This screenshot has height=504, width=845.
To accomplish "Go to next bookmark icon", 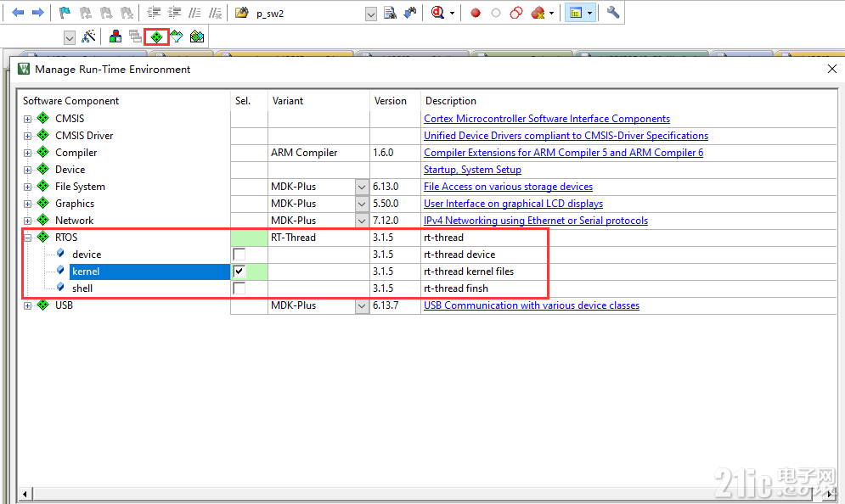I will [106, 13].
